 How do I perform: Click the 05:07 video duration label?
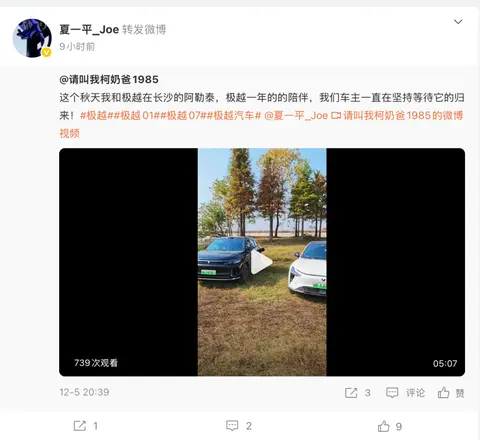(445, 363)
